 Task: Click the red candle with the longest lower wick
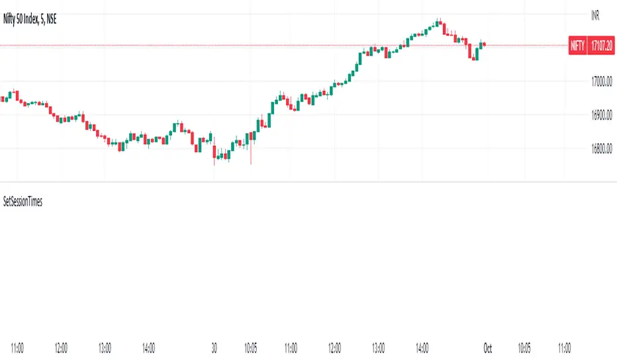click(x=251, y=139)
